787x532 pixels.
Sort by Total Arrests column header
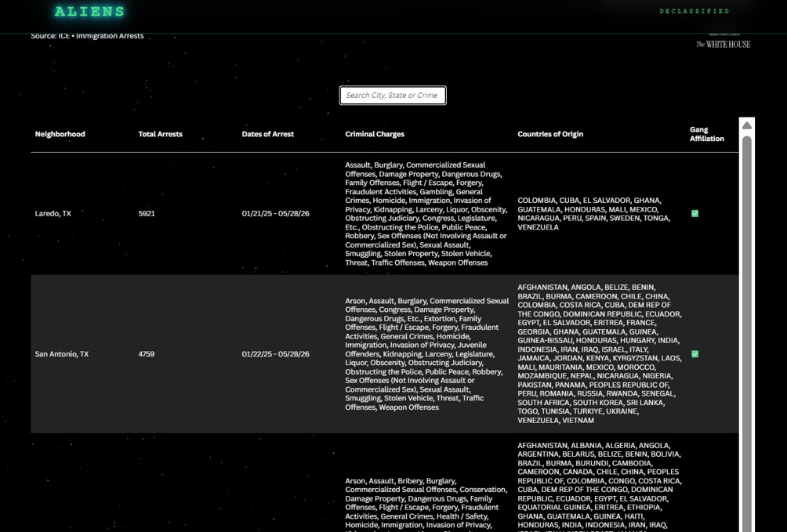[161, 134]
